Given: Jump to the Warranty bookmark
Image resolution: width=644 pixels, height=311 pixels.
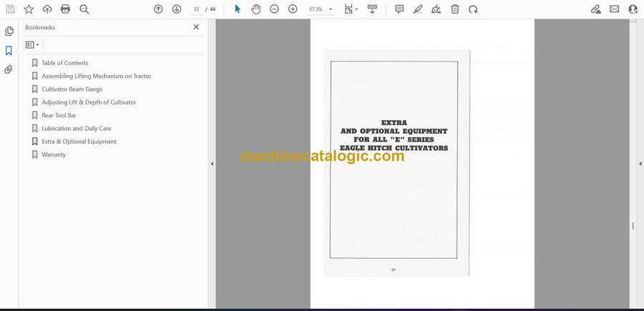Looking at the screenshot, I should click(54, 154).
